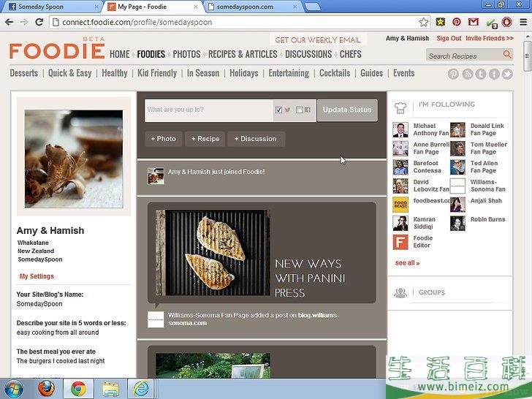This screenshot has height=399, width=532.
Task: Click the + Photo button
Action: click(163, 139)
